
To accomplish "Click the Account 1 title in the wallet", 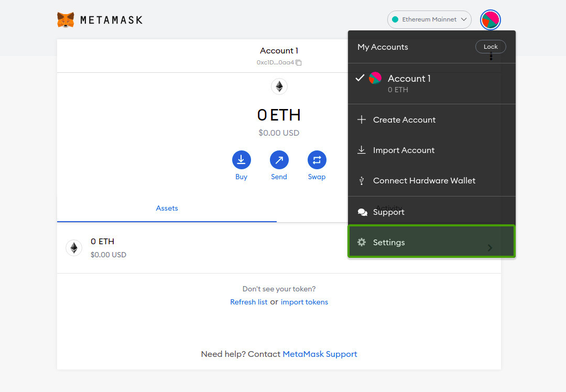I will [x=279, y=50].
